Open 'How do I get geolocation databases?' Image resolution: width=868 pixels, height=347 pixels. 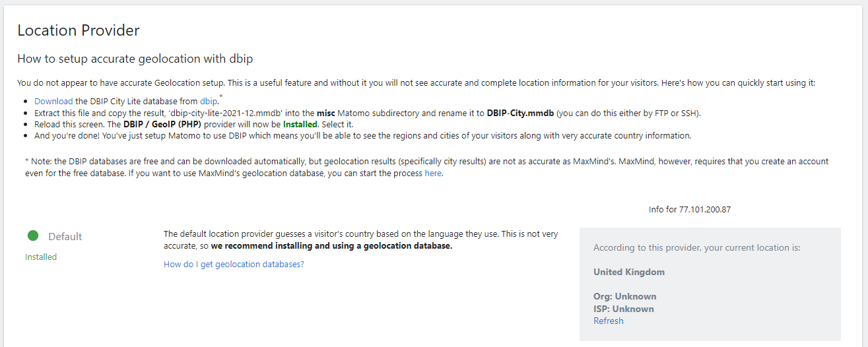point(234,264)
